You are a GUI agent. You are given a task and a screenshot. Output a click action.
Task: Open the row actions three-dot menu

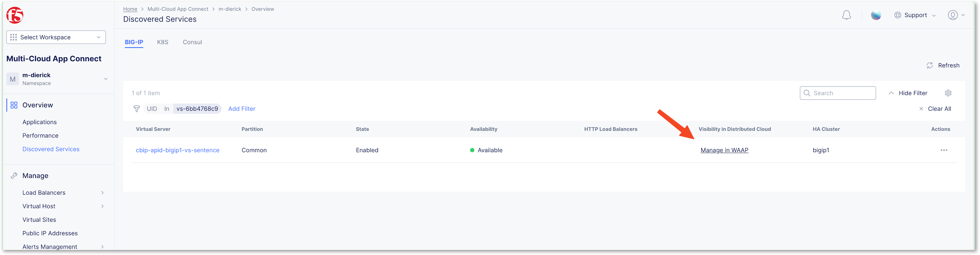coord(943,150)
